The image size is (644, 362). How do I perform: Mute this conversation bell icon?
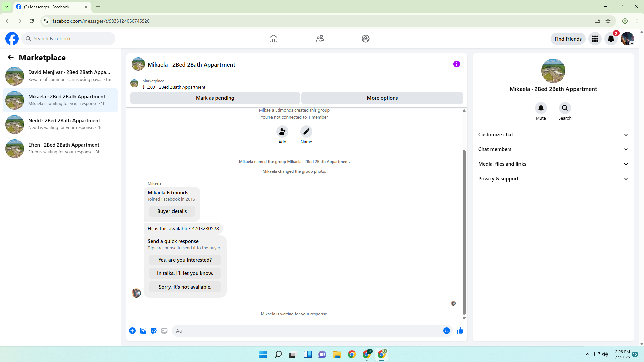(541, 108)
